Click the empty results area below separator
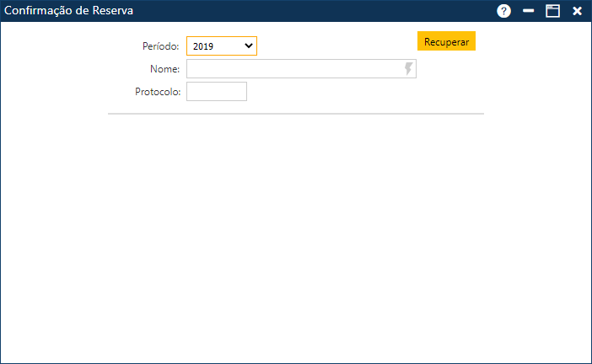This screenshot has height=364, width=592. coord(295,236)
